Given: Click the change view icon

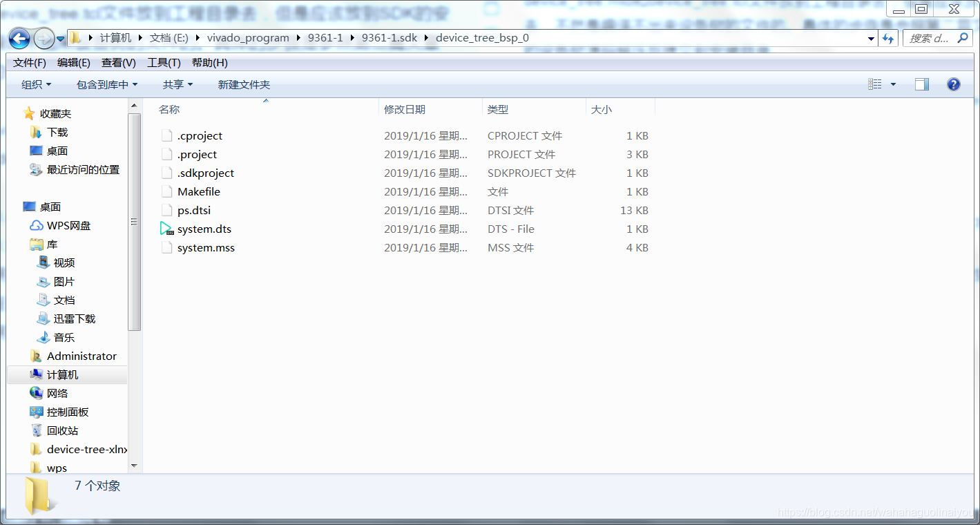Looking at the screenshot, I should (875, 84).
